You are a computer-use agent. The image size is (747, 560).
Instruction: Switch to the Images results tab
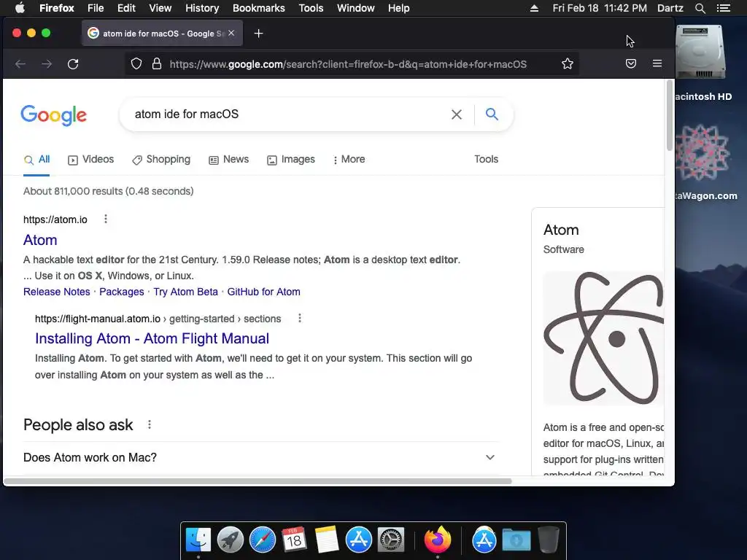point(291,160)
